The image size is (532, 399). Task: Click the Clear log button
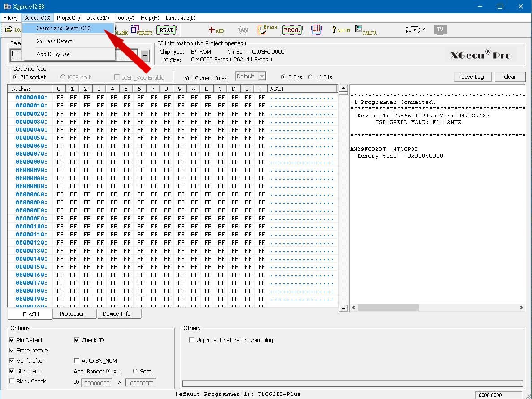(x=510, y=77)
